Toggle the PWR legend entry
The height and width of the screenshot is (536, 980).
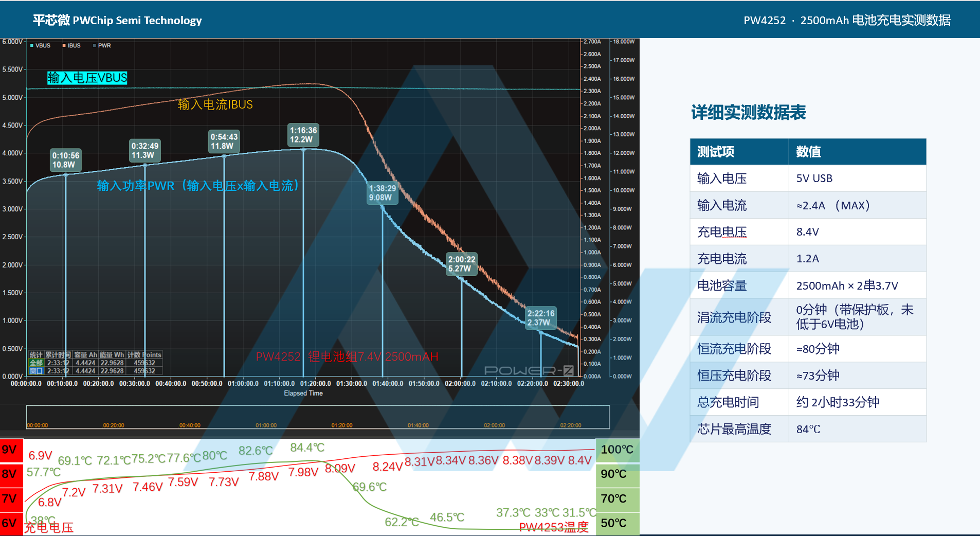pyautogui.click(x=102, y=45)
